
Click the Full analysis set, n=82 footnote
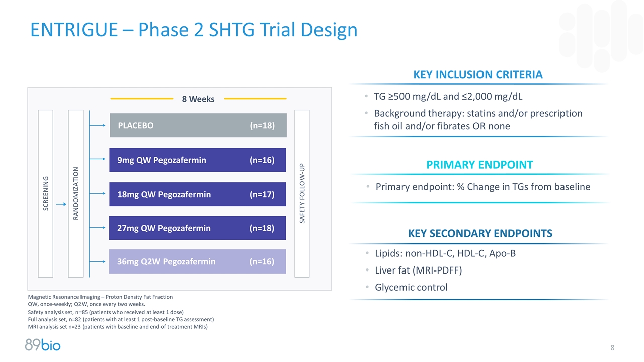[x=121, y=319]
